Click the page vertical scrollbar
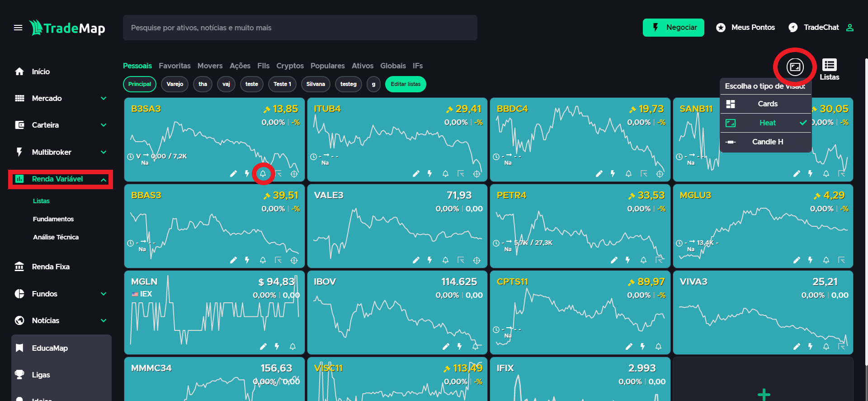This screenshot has height=401, width=868. 866,212
